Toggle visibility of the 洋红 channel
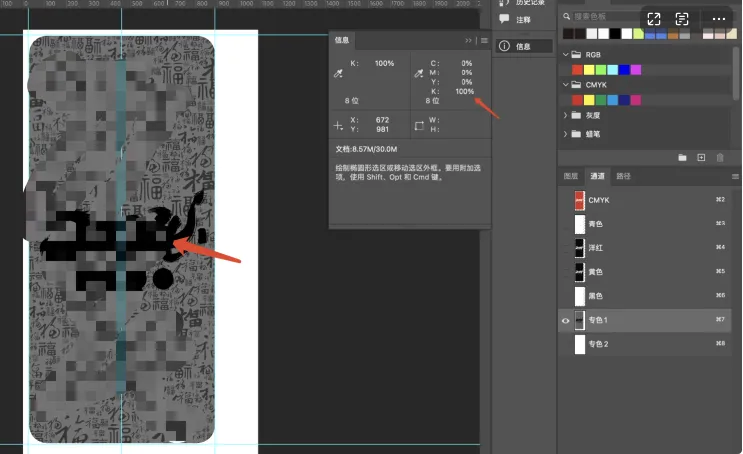 pyautogui.click(x=565, y=248)
